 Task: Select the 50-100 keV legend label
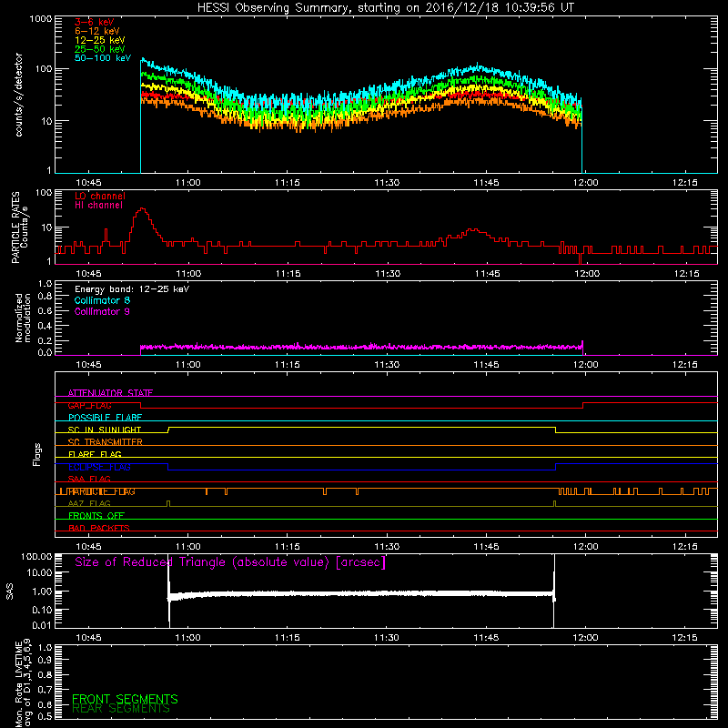[103, 58]
